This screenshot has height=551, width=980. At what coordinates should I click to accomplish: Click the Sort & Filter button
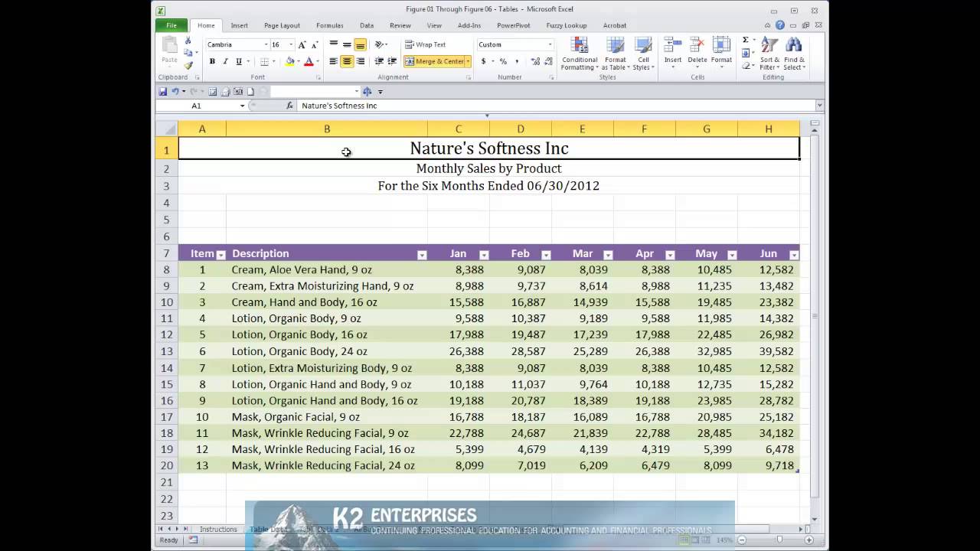(x=769, y=53)
